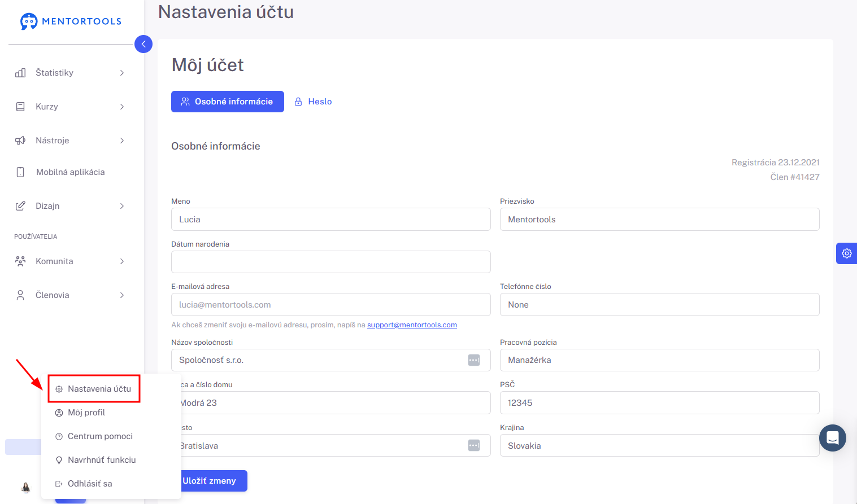857x504 pixels.
Task: Click autofill icon in Názov spoločnosti field
Action: tap(473, 360)
